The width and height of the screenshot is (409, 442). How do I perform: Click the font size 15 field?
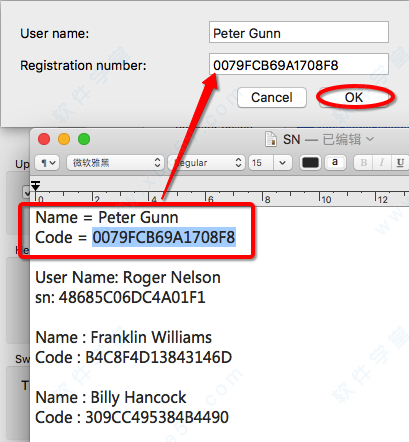[x=261, y=163]
